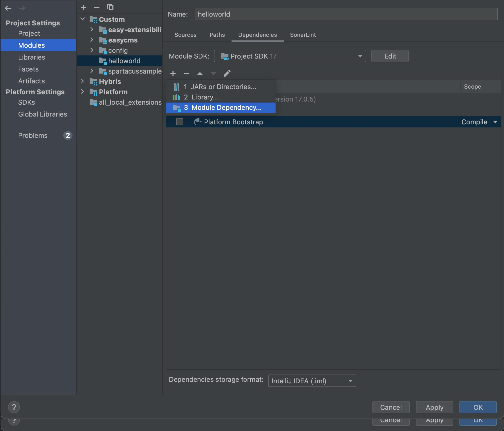This screenshot has height=431, width=504.
Task: Click the back navigation arrow
Action: click(8, 8)
